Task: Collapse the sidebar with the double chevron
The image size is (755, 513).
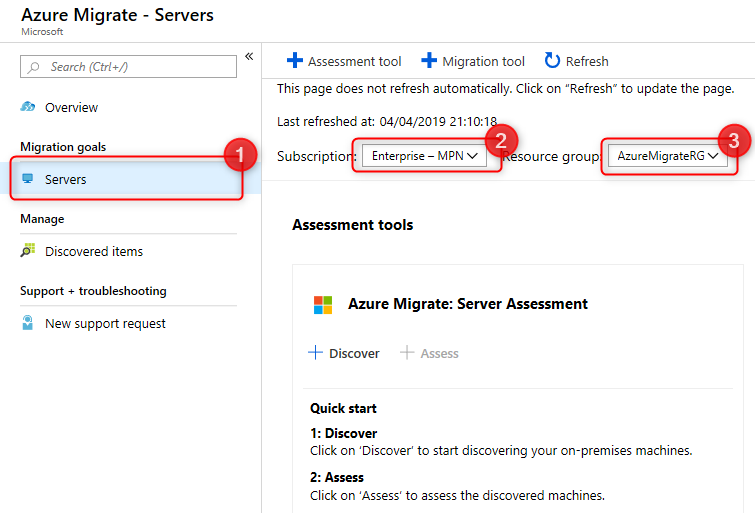Action: (249, 56)
